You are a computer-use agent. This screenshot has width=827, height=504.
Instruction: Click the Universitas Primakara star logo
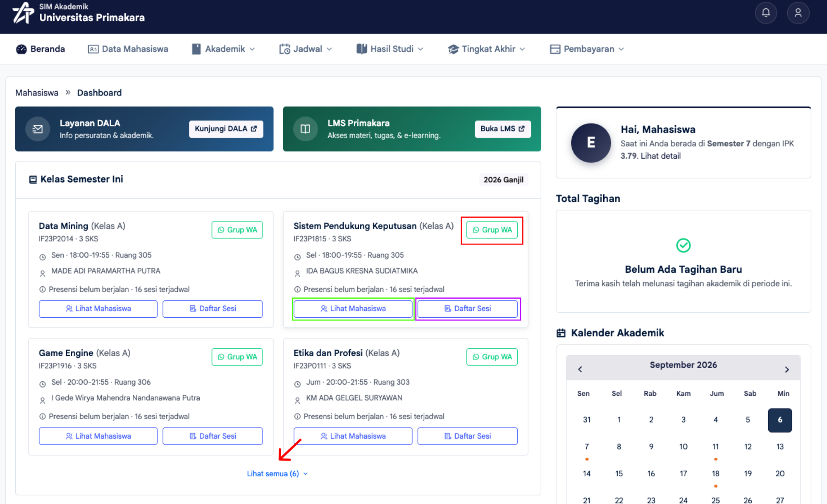click(x=23, y=13)
